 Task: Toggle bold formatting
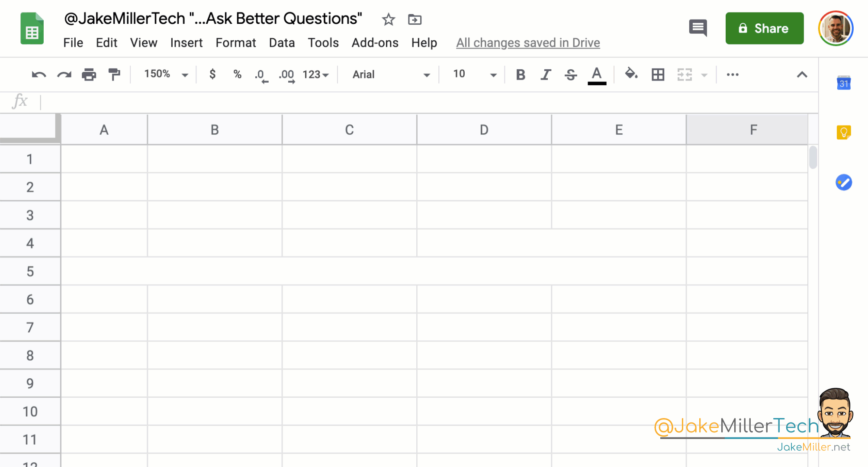click(x=521, y=74)
